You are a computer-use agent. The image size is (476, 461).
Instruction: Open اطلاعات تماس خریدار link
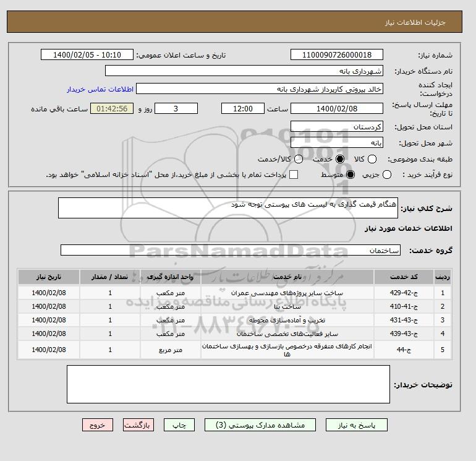point(100,89)
